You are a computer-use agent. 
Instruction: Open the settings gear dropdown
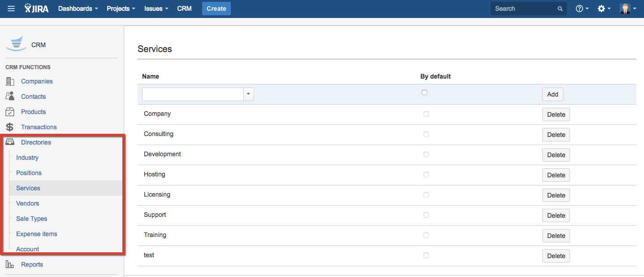[604, 9]
